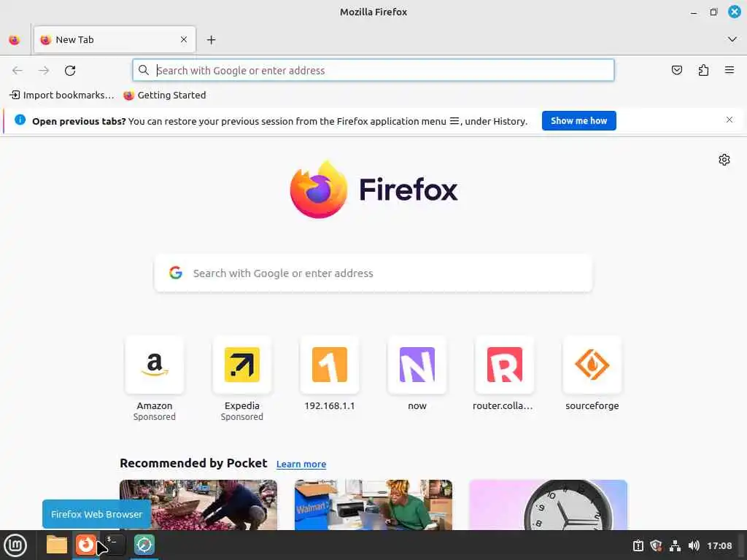Focus the URL address bar
This screenshot has width=747, height=560.
click(373, 71)
